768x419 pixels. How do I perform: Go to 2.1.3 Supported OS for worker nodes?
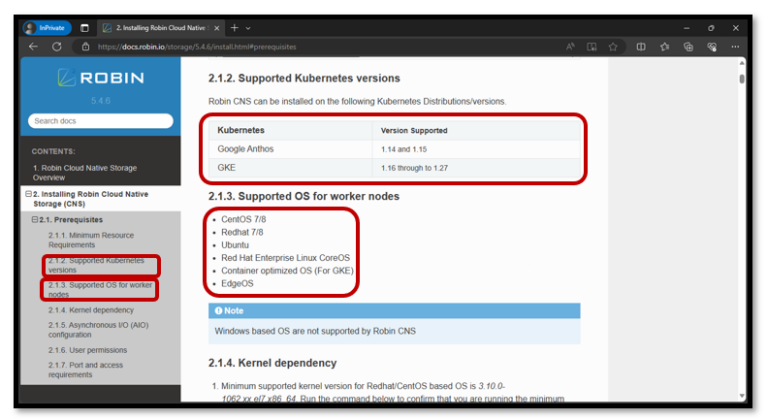(100, 290)
